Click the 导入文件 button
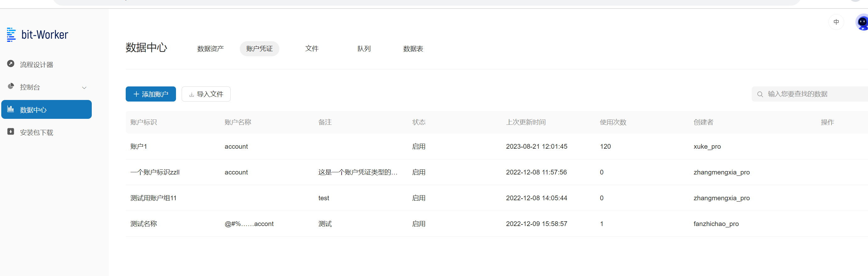The height and width of the screenshot is (276, 868). [x=206, y=94]
